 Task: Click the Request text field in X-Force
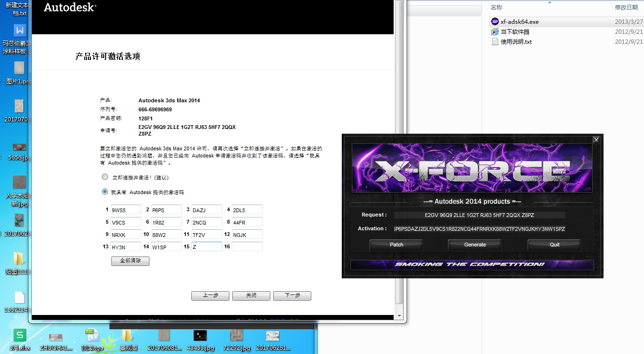[x=480, y=215]
